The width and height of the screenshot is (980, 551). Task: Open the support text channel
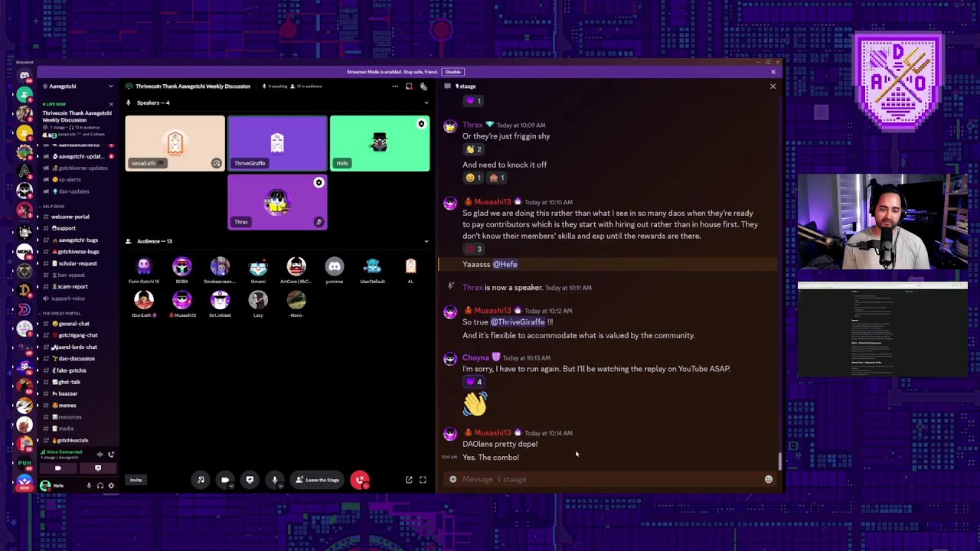[64, 228]
